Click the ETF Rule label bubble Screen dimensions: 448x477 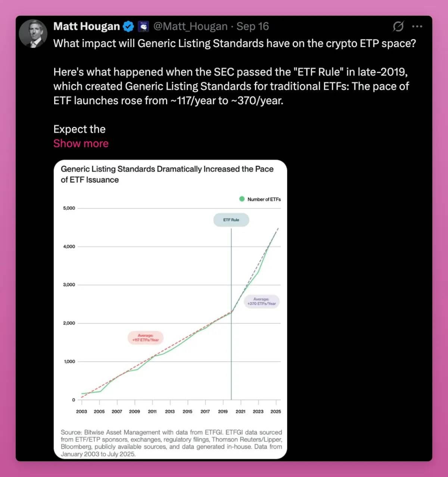(x=231, y=220)
